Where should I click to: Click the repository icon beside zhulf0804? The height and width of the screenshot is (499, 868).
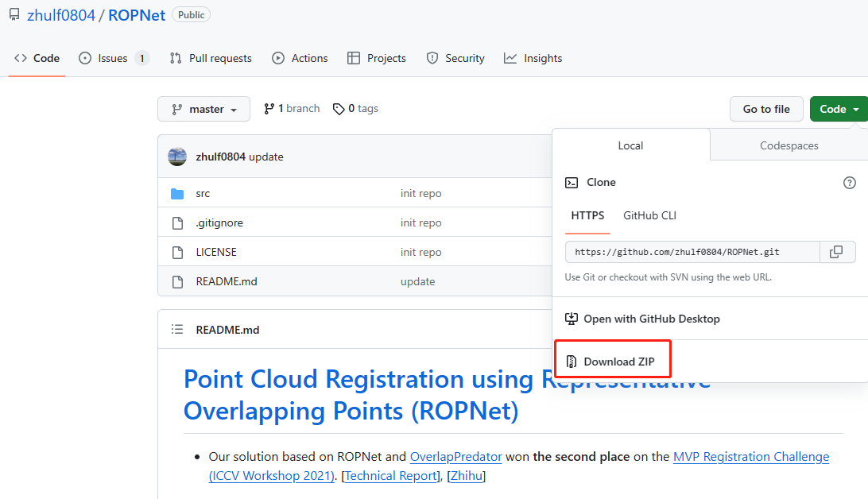click(14, 14)
